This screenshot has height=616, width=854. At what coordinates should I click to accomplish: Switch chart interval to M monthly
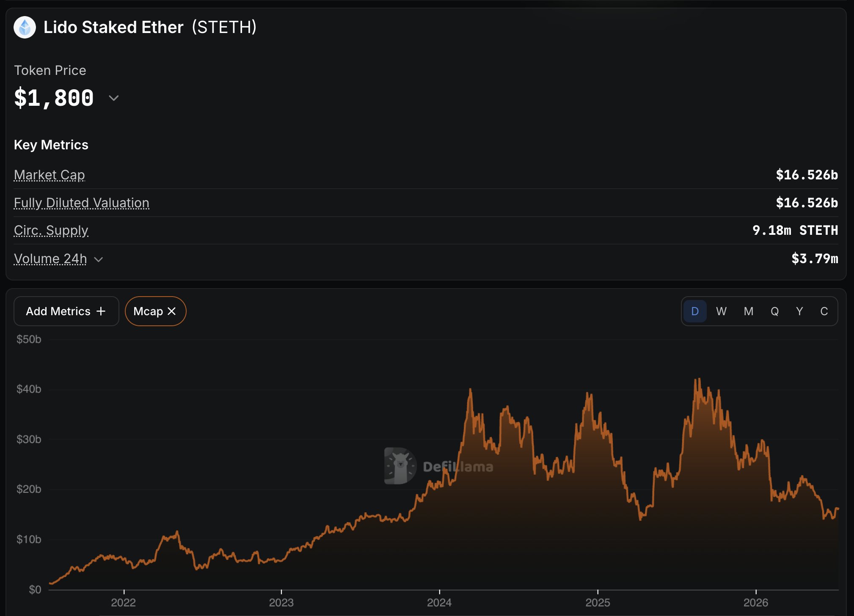(x=748, y=311)
